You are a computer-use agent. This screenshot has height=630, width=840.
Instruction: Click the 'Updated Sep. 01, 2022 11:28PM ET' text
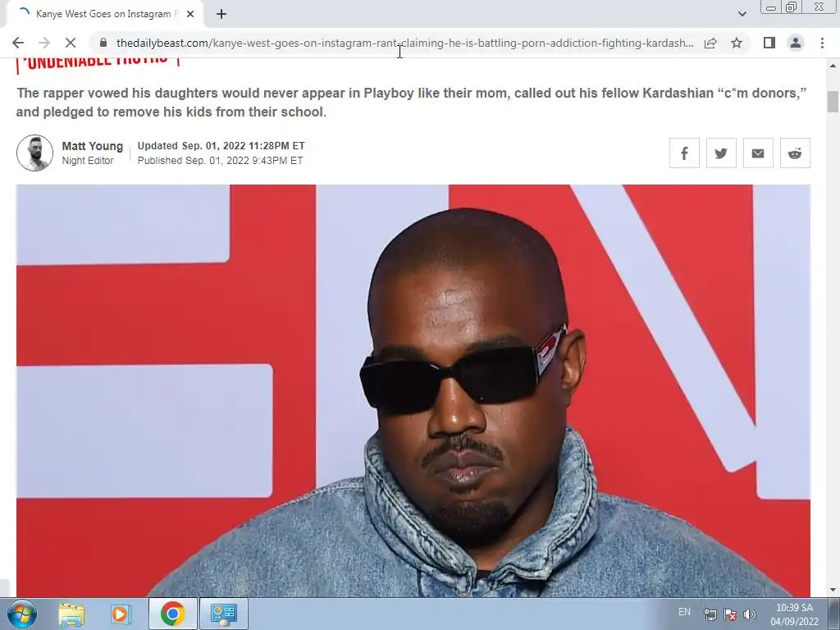tap(221, 146)
